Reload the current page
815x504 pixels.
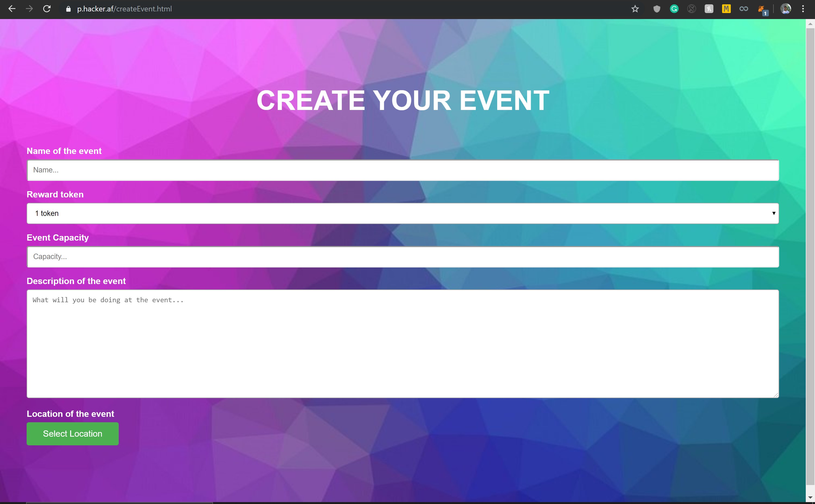pyautogui.click(x=47, y=9)
